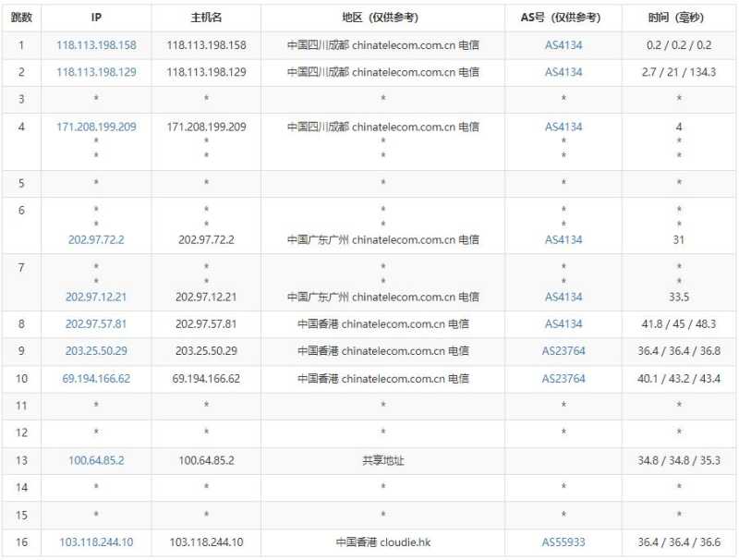This screenshot has height=560, width=739.
Task: Click AS23764 link in hop 10 row
Action: click(x=563, y=379)
